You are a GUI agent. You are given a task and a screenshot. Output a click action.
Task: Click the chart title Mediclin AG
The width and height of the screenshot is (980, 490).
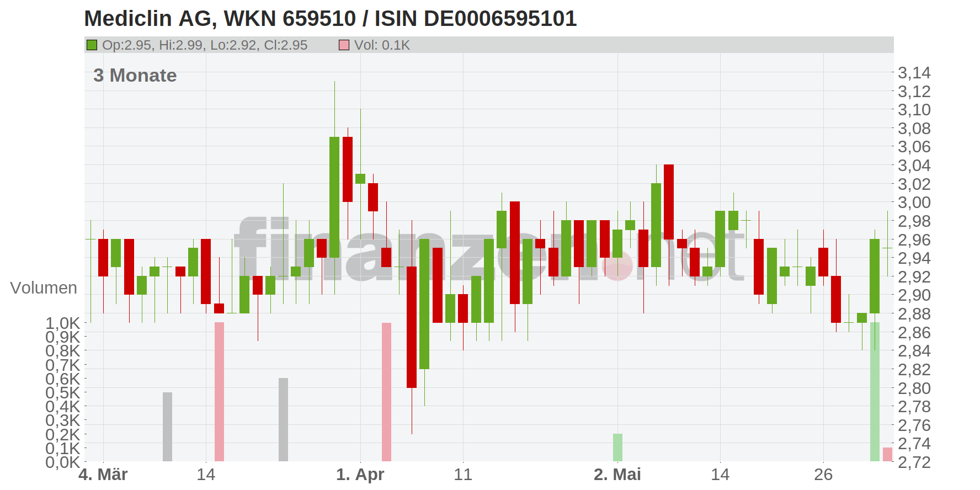[x=330, y=19]
